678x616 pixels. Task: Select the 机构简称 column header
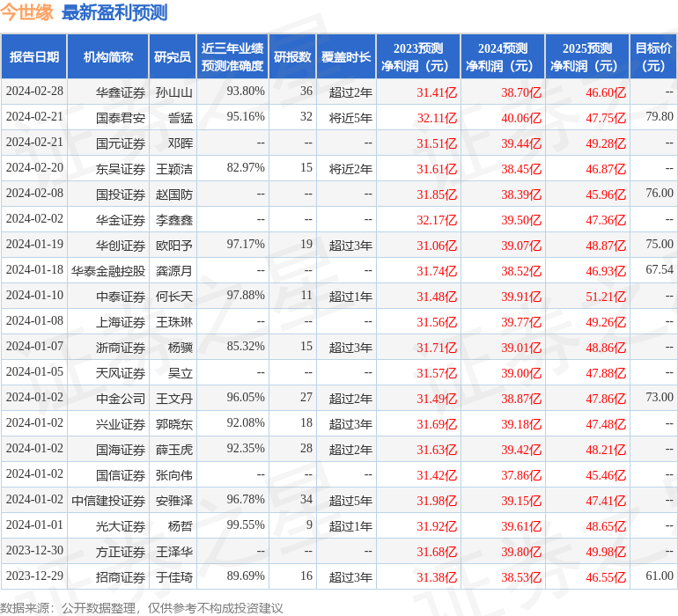108,56
